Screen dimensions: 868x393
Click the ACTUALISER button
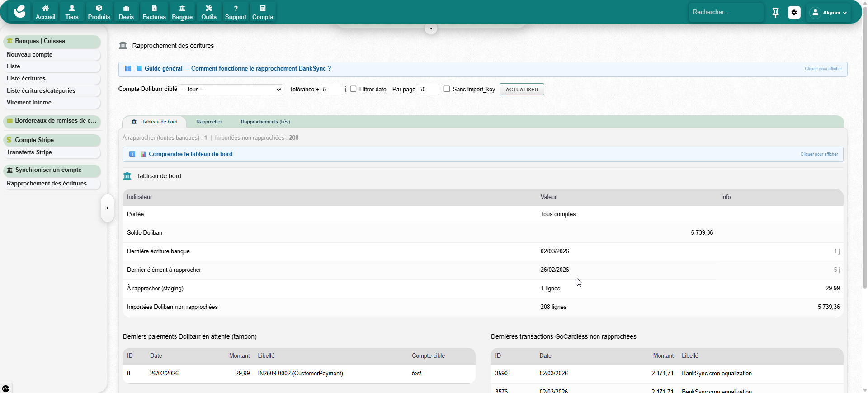point(522,90)
